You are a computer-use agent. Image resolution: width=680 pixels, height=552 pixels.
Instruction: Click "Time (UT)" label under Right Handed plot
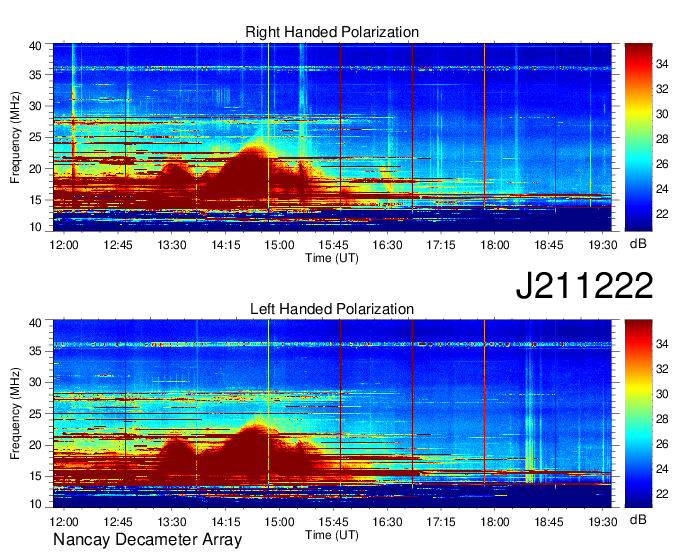(332, 258)
